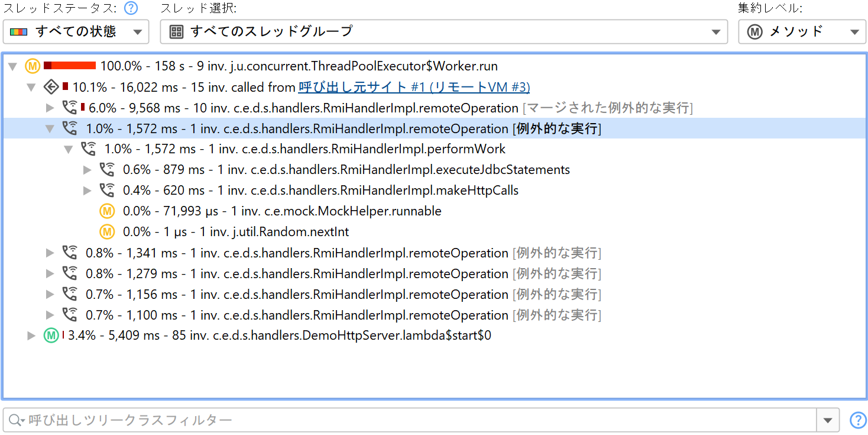This screenshot has width=868, height=435.
Task: Open the aggregation level dropdown
Action: (x=802, y=31)
